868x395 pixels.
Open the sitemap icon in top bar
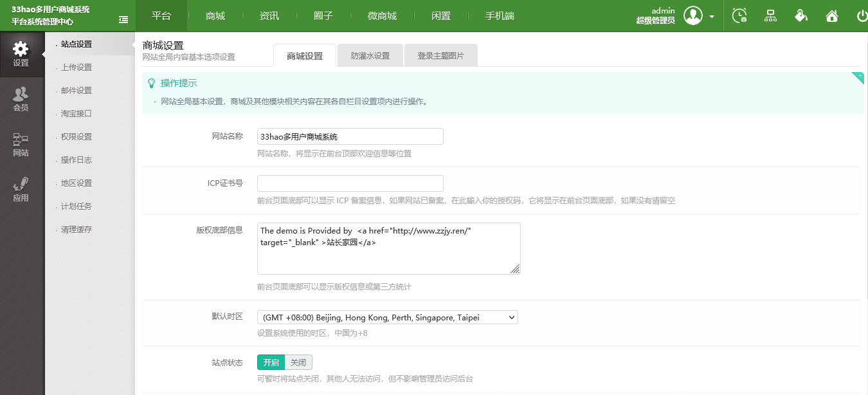coord(770,16)
